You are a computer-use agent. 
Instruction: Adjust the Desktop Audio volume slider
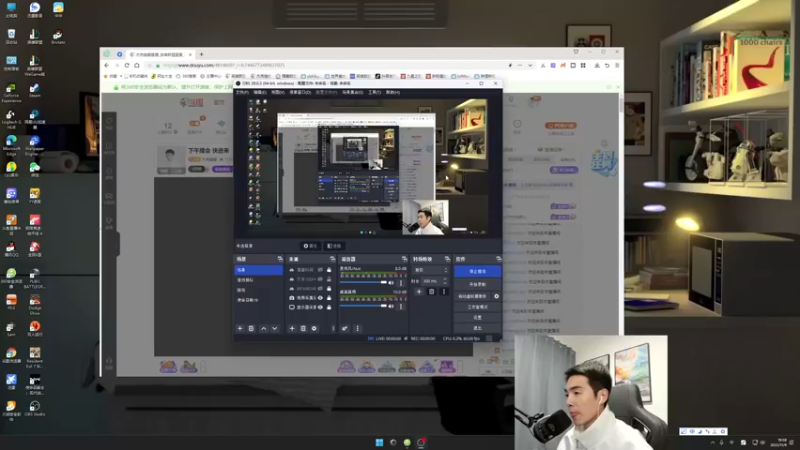coord(363,306)
